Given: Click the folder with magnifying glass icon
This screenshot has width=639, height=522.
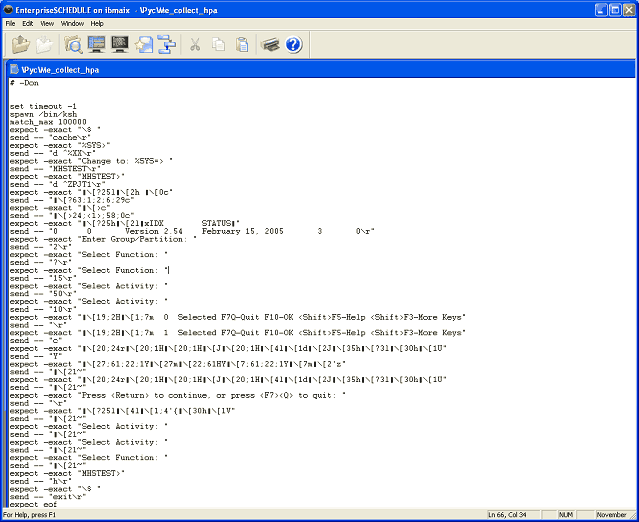Looking at the screenshot, I should [x=74, y=44].
